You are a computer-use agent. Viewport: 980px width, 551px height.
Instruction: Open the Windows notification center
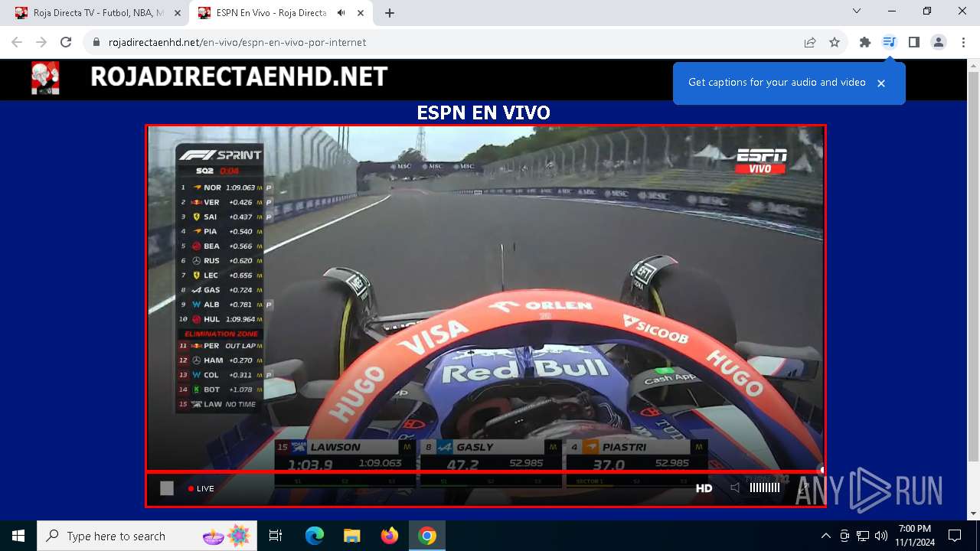pos(955,536)
